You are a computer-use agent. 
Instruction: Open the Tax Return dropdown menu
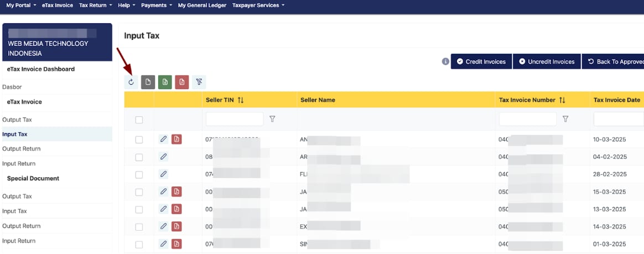95,5
